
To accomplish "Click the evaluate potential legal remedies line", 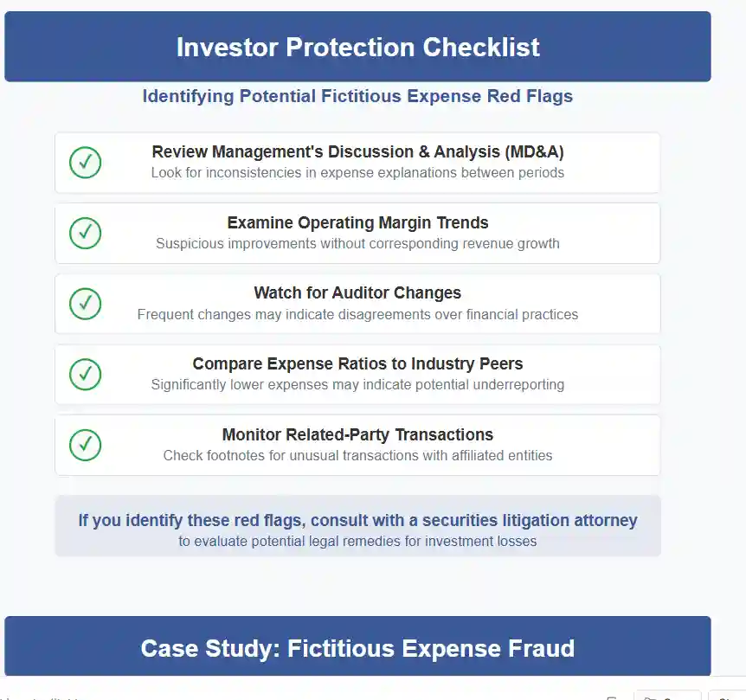I will pyautogui.click(x=357, y=542).
